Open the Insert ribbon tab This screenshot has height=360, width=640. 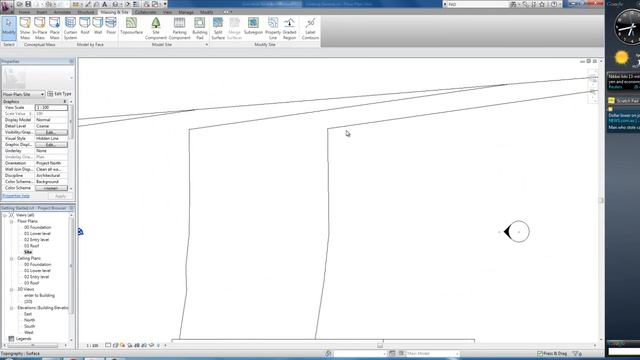pyautogui.click(x=42, y=12)
